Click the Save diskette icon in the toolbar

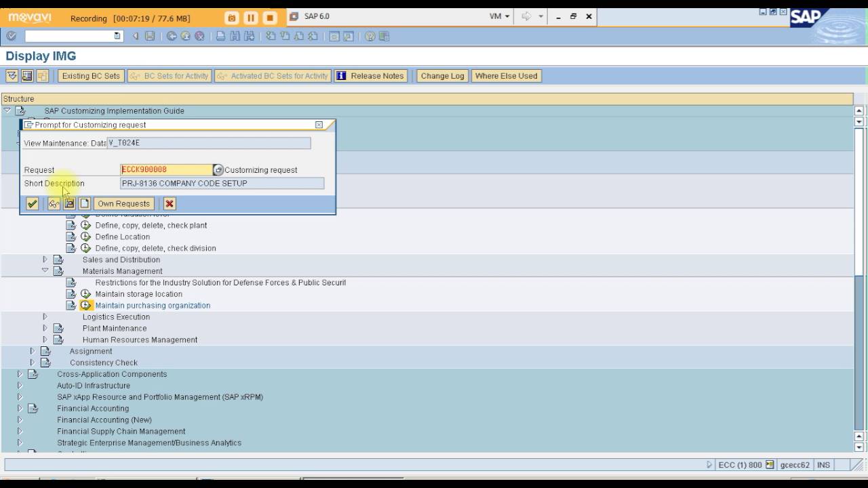click(150, 36)
